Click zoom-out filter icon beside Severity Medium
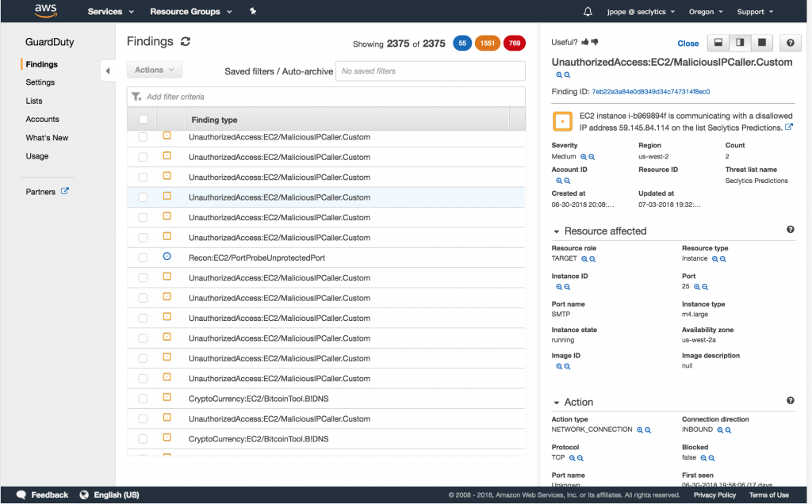The image size is (812, 504). click(x=592, y=157)
